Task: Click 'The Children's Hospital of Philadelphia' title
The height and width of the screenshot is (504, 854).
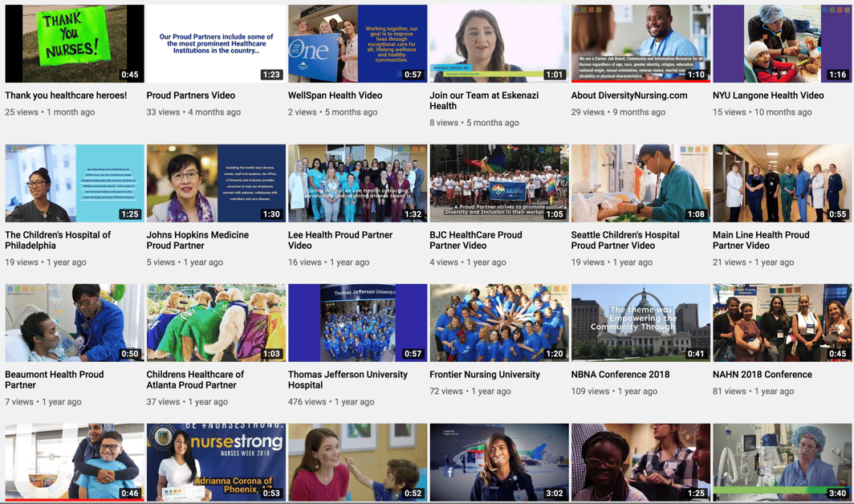Action: click(x=58, y=240)
